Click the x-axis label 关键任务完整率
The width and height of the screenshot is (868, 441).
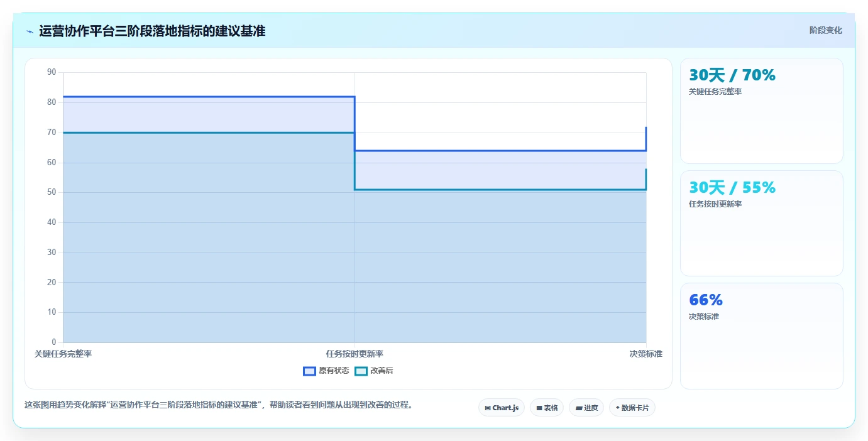[63, 354]
